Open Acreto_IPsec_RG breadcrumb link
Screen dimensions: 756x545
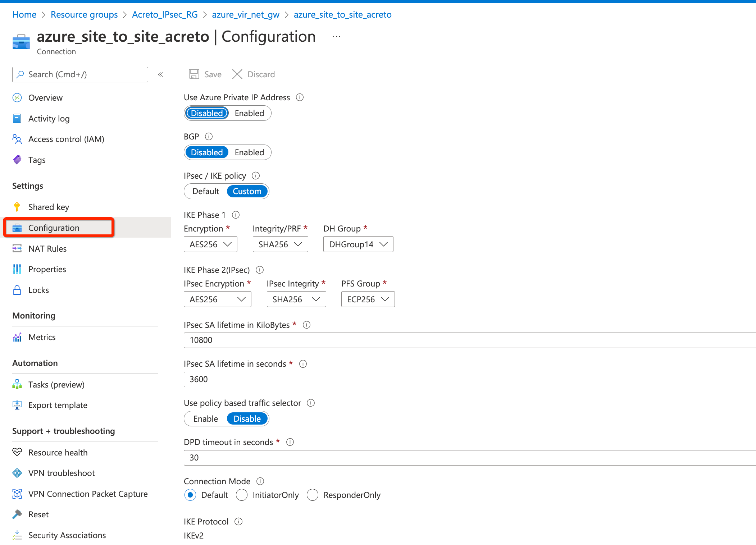click(x=165, y=15)
